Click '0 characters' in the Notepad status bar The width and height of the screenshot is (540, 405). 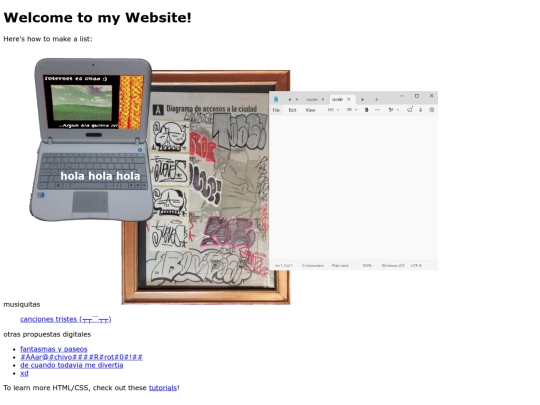click(x=313, y=266)
